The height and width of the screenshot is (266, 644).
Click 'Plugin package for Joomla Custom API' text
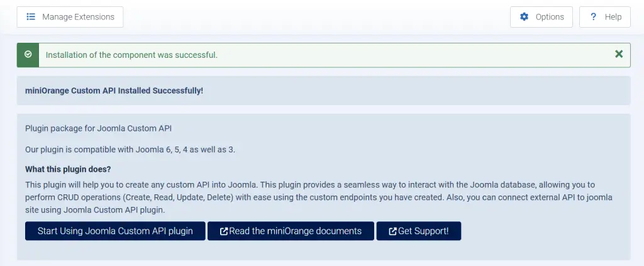point(98,128)
